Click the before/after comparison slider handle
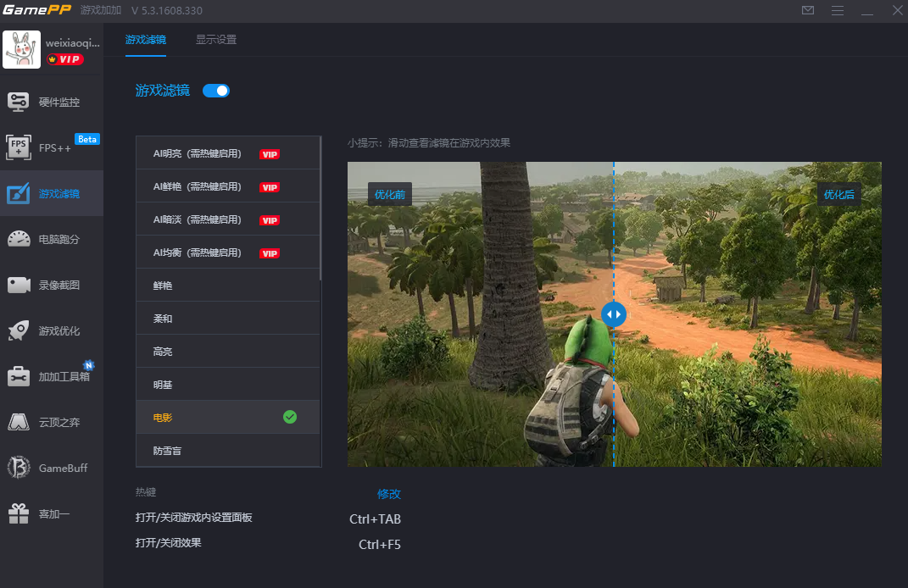The width and height of the screenshot is (908, 588). pos(613,314)
